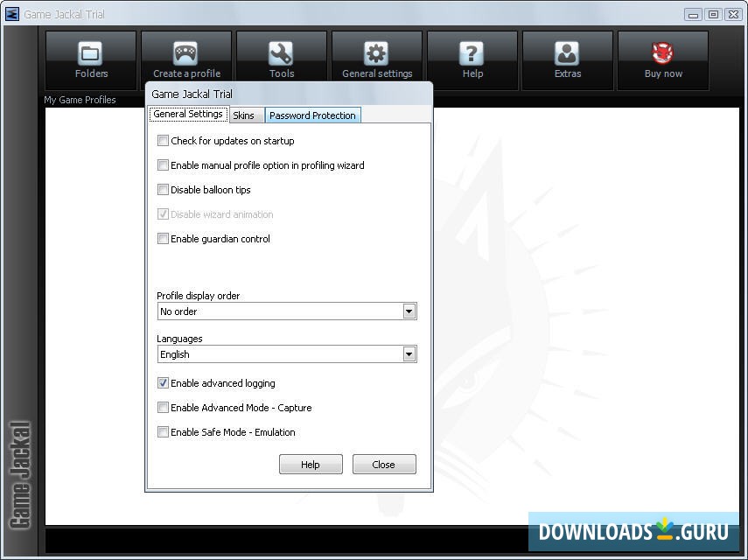This screenshot has width=748, height=560.
Task: Check Enable guardian control
Action: pyautogui.click(x=163, y=239)
